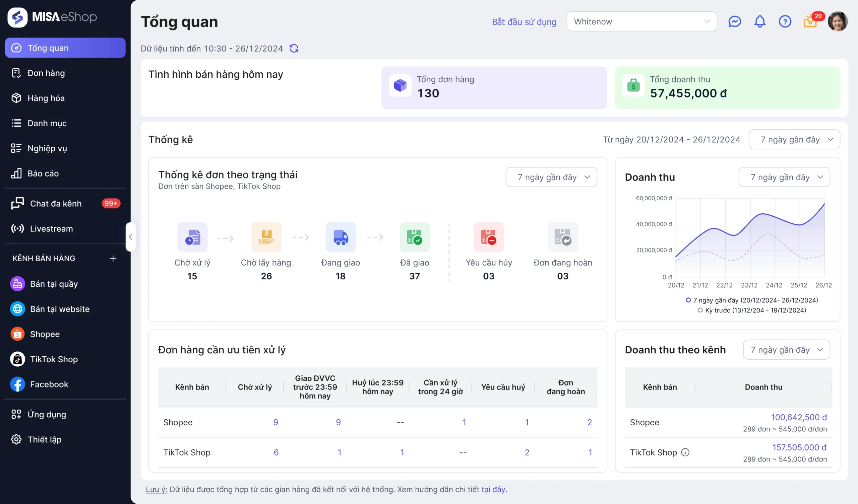858x504 pixels.
Task: Click the Yêu cầu hủy status icon
Action: pos(489,237)
